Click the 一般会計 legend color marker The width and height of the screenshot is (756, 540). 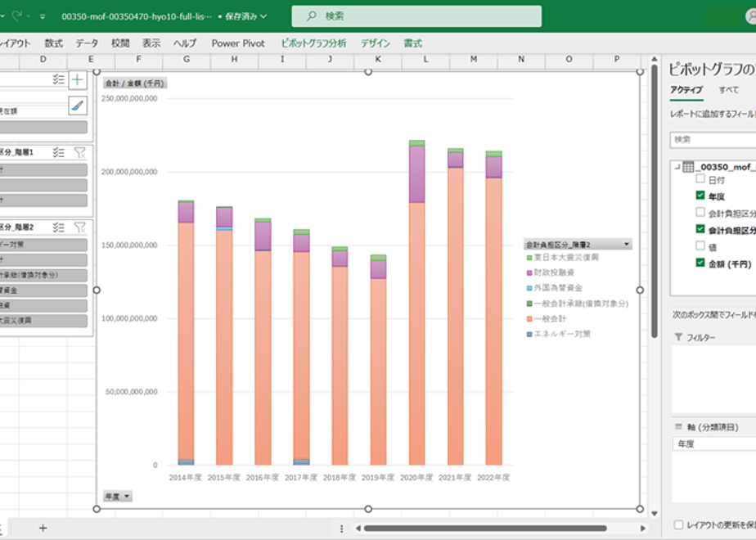tap(529, 319)
